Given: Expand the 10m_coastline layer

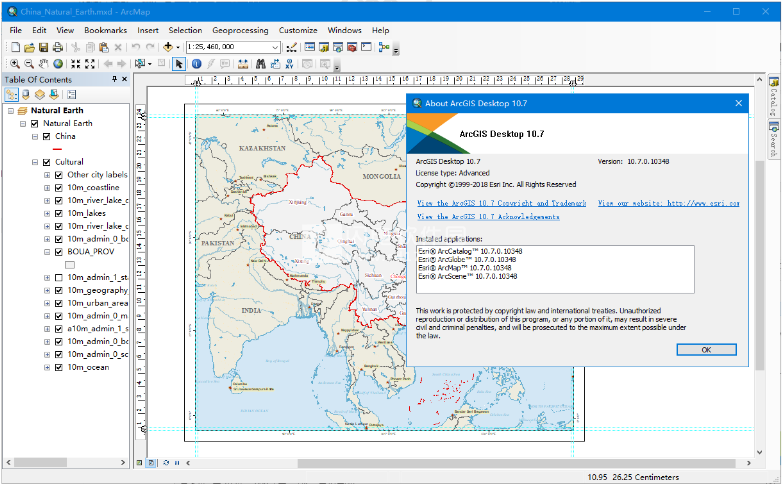Looking at the screenshot, I should tap(46, 188).
